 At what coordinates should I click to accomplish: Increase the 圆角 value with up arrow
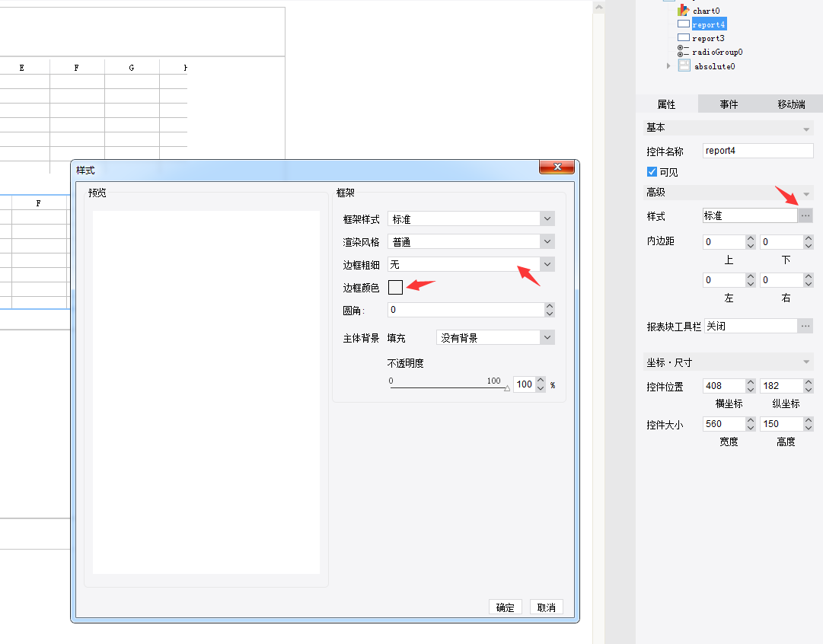(x=549, y=306)
